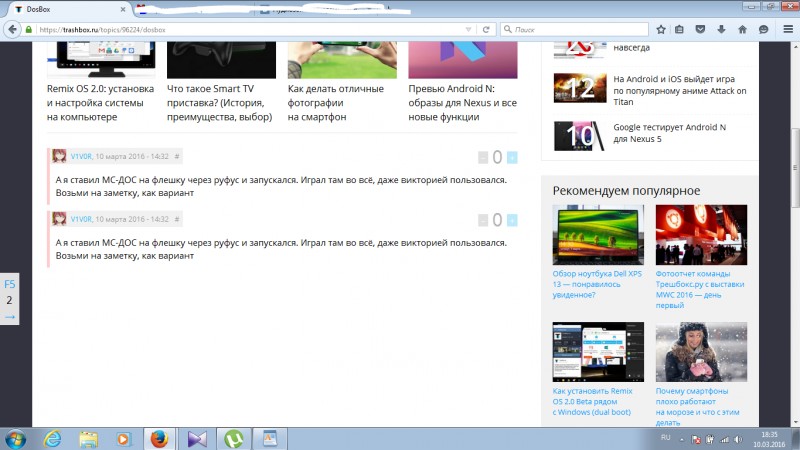The width and height of the screenshot is (800, 450).
Task: Open first comment's V1V0R username link
Action: pyautogui.click(x=81, y=157)
